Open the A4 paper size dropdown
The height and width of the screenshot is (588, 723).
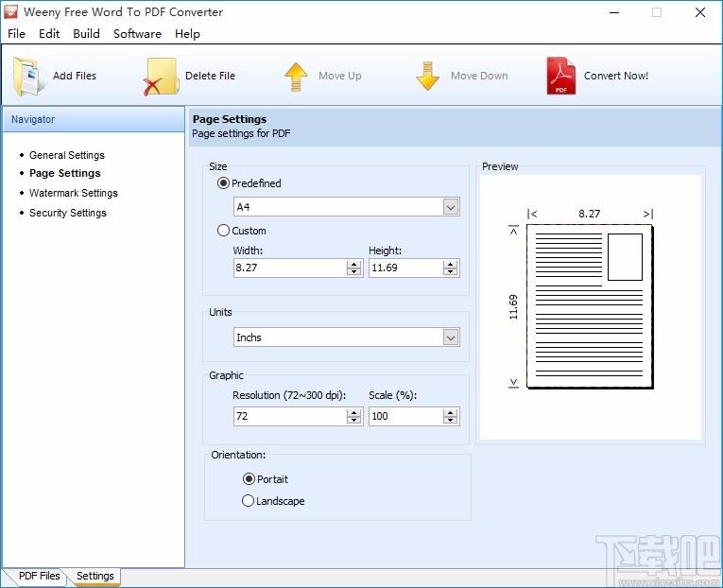(451, 207)
